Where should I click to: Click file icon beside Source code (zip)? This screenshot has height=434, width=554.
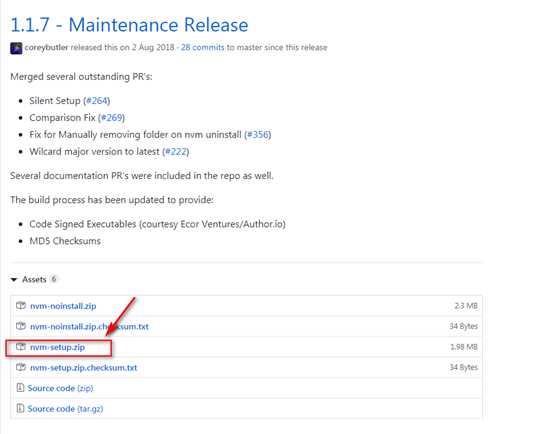pos(20,388)
